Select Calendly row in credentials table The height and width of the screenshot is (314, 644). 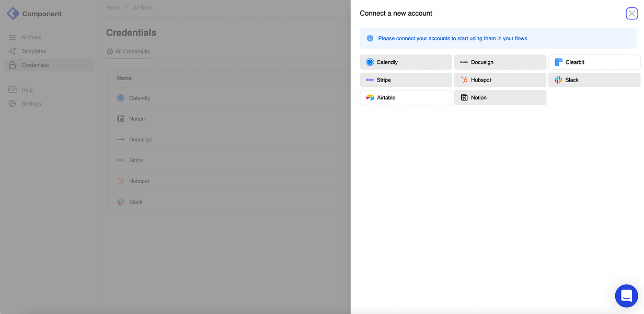click(229, 98)
